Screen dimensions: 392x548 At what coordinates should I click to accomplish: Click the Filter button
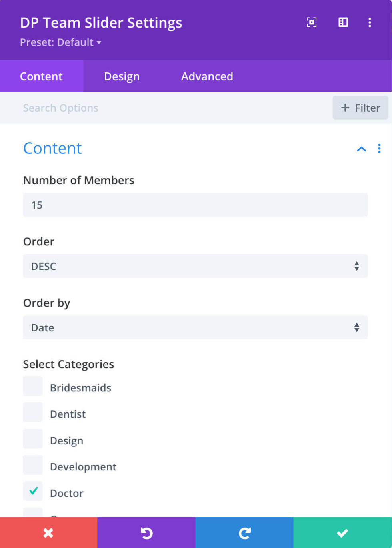360,108
